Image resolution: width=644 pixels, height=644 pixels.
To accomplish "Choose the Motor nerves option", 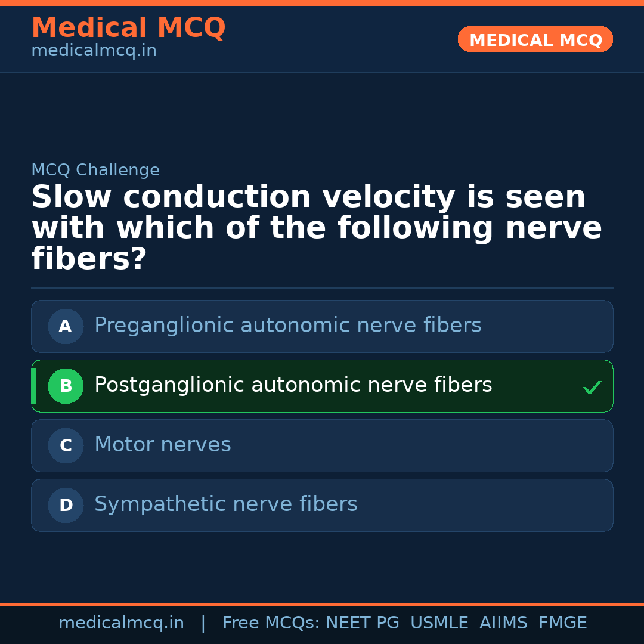I will click(162, 445).
